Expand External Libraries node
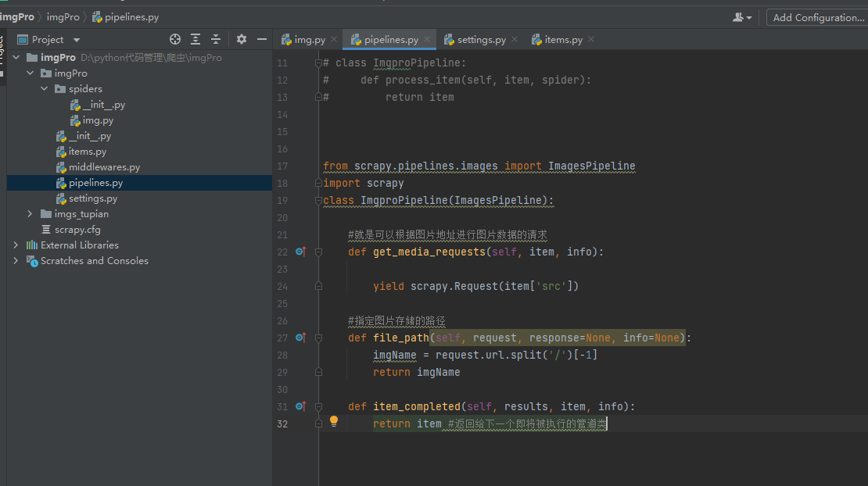This screenshot has width=868, height=486. pyautogui.click(x=16, y=245)
